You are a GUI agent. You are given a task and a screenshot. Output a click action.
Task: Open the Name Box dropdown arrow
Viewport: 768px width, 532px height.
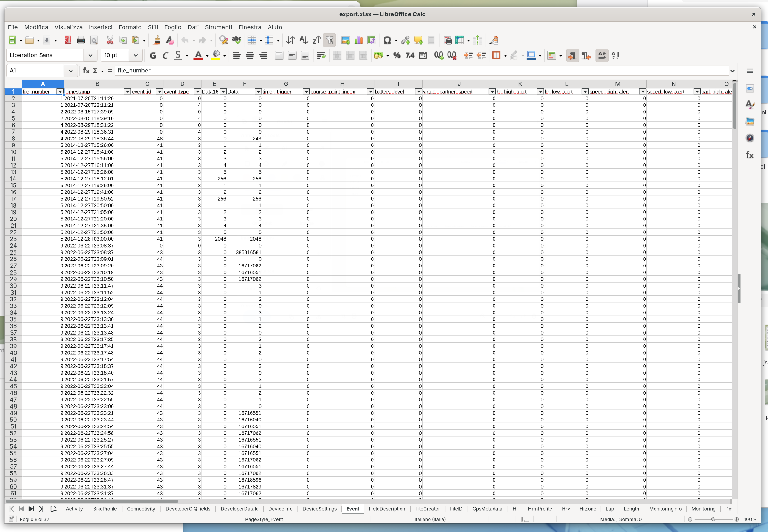[x=71, y=71]
